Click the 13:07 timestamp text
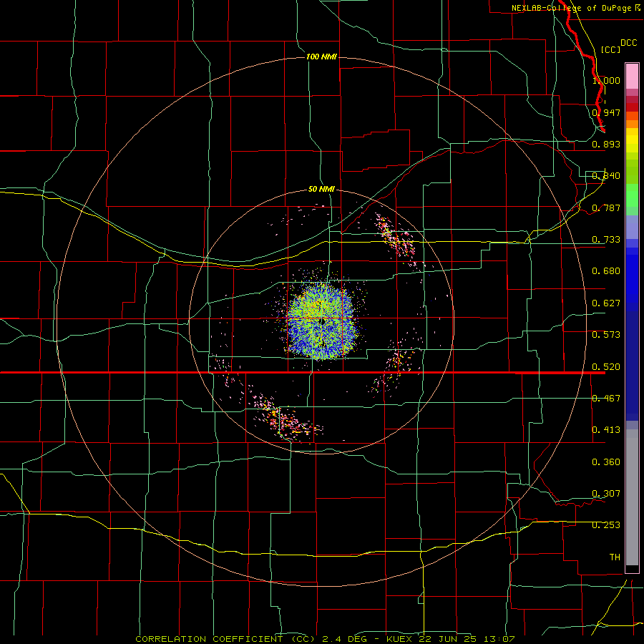Image resolution: width=644 pixels, height=644 pixels. tap(498, 639)
